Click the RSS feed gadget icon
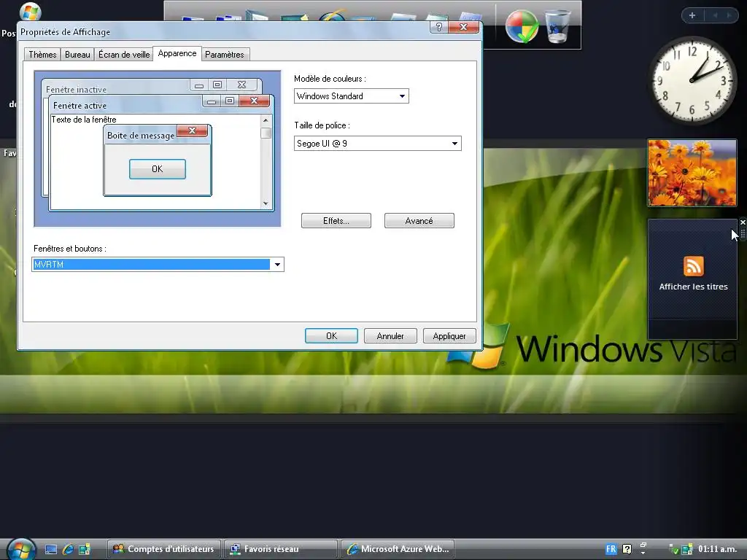747x560 pixels. (693, 265)
